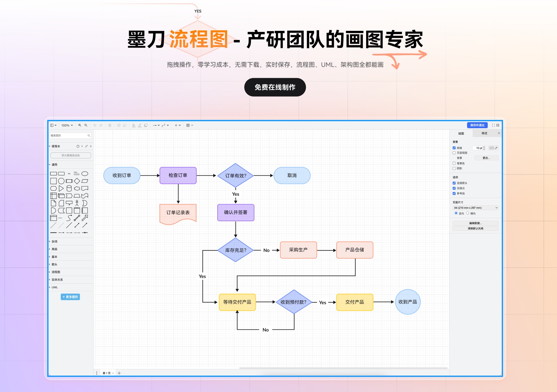Toggle the 阴影 shadow checkbox
The height and width of the screenshot is (392, 557).
point(454,168)
